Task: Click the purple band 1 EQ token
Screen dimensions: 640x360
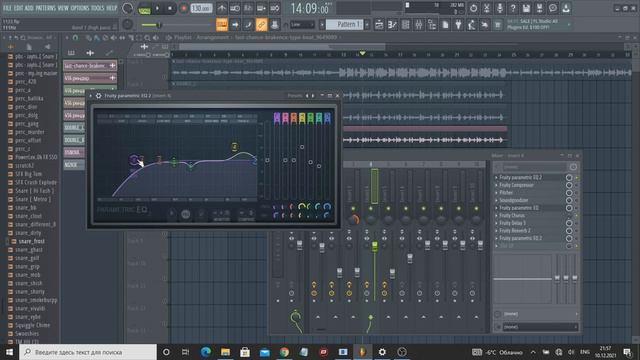Action: [277, 118]
